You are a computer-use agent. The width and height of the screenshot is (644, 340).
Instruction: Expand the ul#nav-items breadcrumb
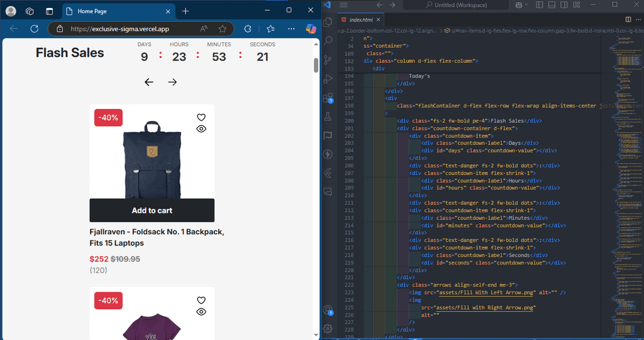pos(544,31)
